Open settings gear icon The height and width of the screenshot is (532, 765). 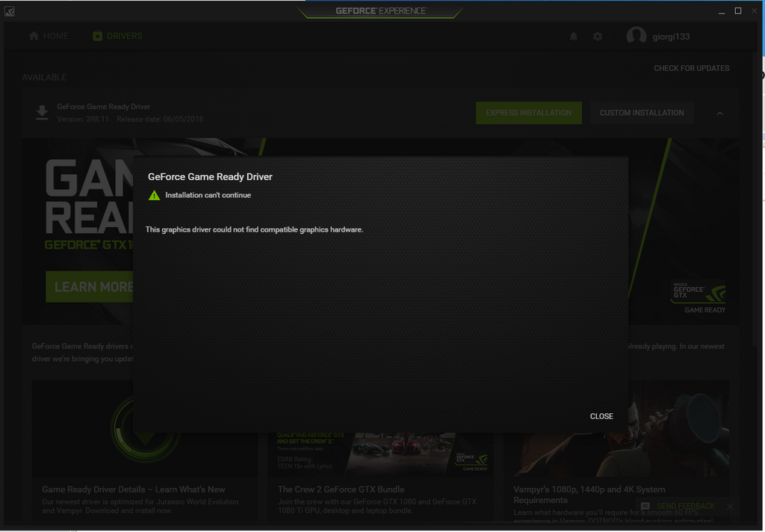pyautogui.click(x=597, y=36)
